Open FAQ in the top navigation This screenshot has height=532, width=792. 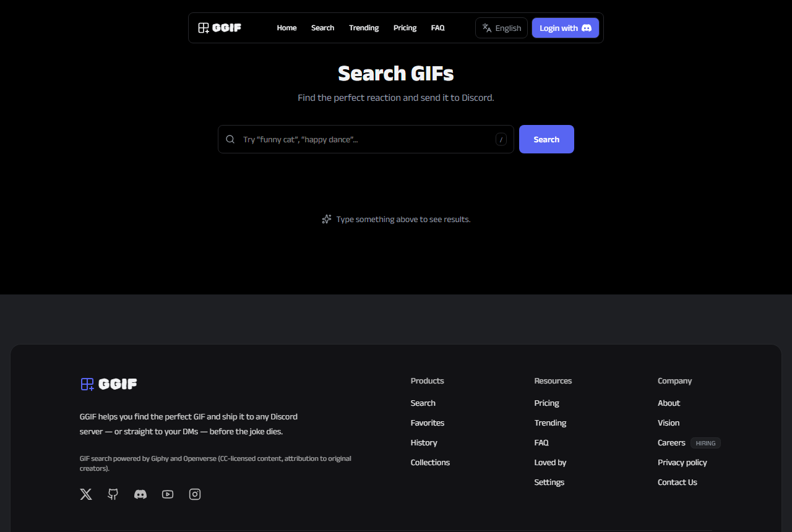tap(437, 28)
